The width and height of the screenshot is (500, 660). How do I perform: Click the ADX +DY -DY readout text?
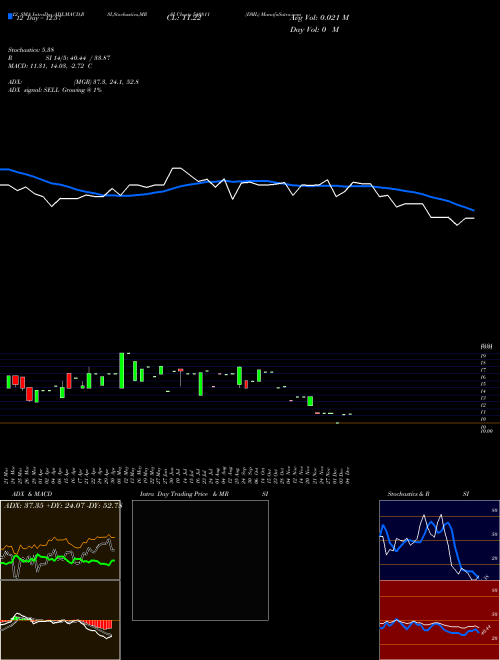pyautogui.click(x=63, y=506)
